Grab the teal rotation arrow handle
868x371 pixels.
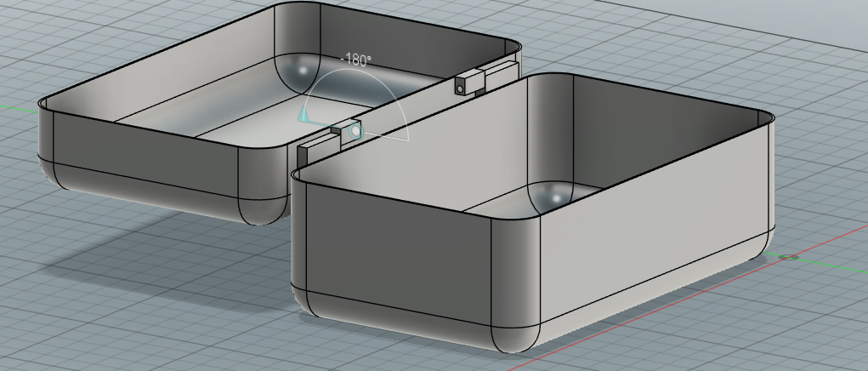coord(304,116)
